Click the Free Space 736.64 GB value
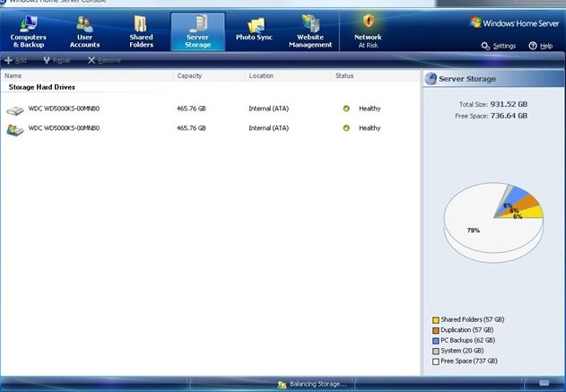Screen dimensions: 566x392 pos(509,116)
